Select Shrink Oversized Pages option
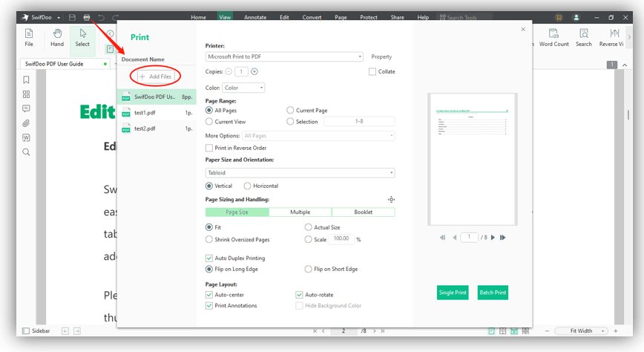This screenshot has height=352, width=644. (209, 239)
